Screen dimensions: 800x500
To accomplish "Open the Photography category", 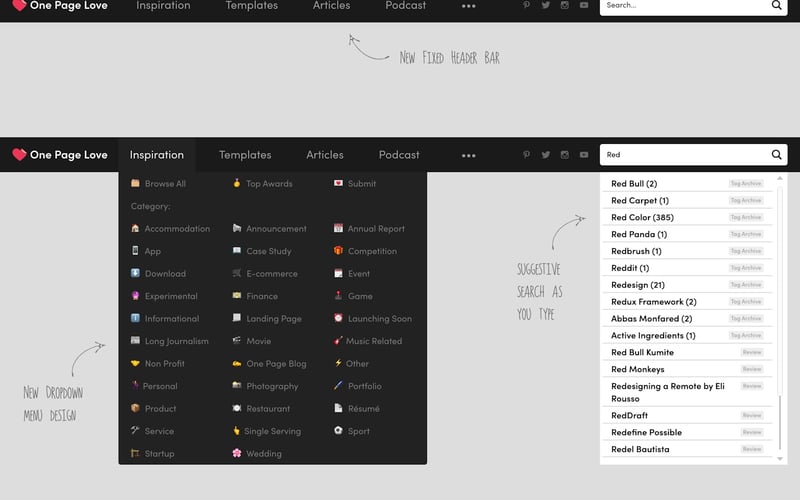I will click(x=265, y=386).
